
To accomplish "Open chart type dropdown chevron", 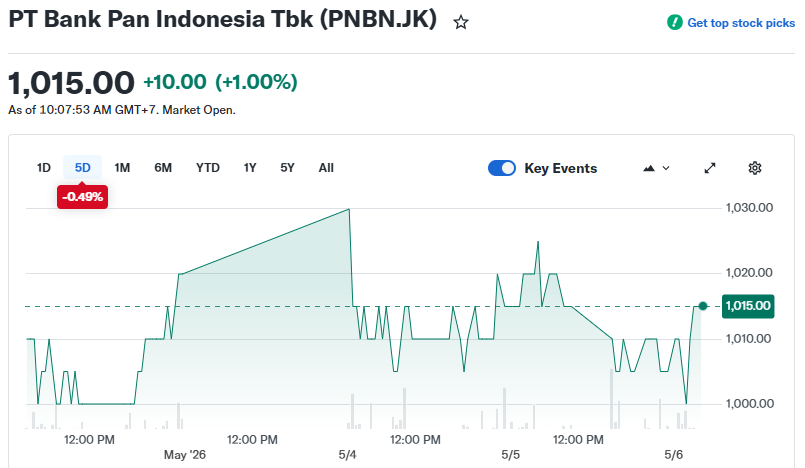I will pyautogui.click(x=666, y=168).
